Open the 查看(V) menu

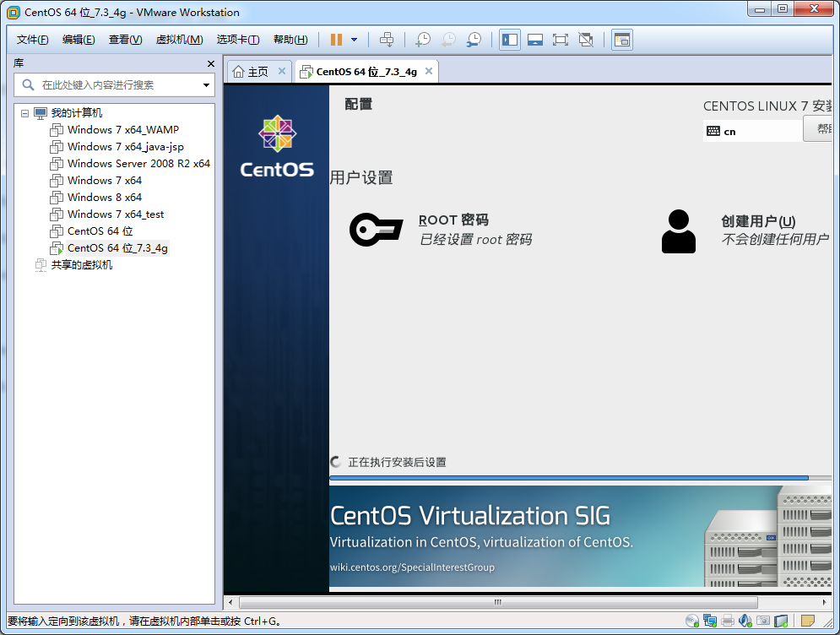(x=125, y=40)
